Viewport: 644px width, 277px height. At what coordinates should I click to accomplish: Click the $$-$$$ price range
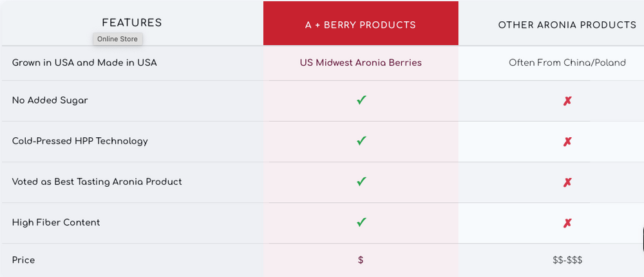tap(567, 260)
